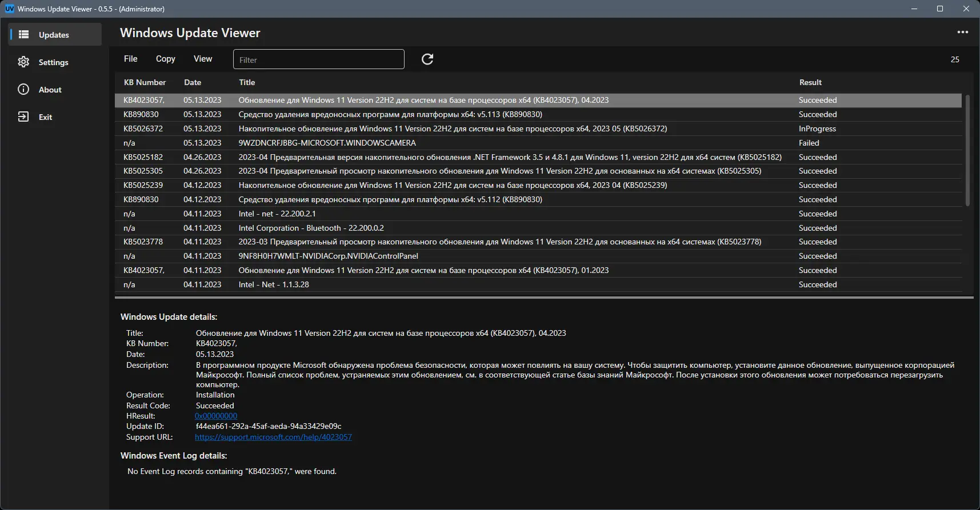
Task: Open the Copy menu
Action: 165,59
